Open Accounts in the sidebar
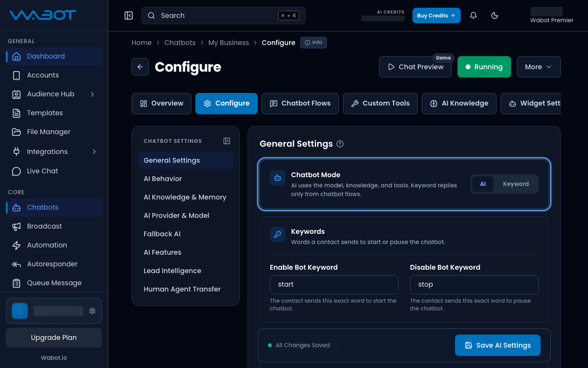The image size is (588, 368). point(54,75)
